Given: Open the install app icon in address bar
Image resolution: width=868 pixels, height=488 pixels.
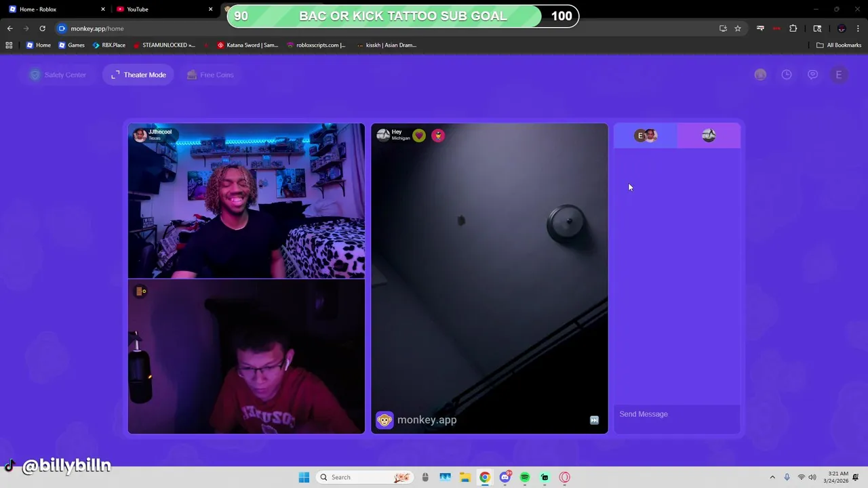Looking at the screenshot, I should coord(723,28).
